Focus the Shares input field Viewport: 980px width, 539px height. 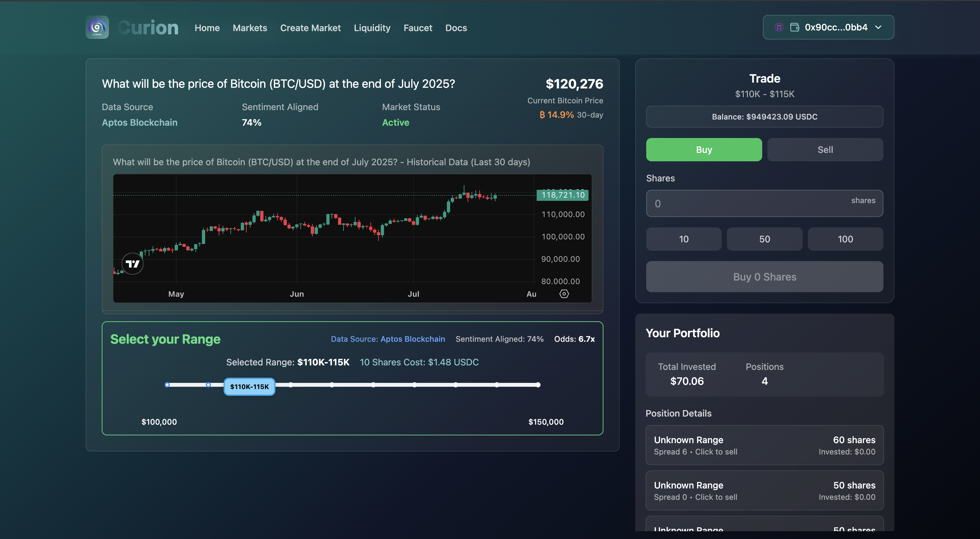[764, 203]
